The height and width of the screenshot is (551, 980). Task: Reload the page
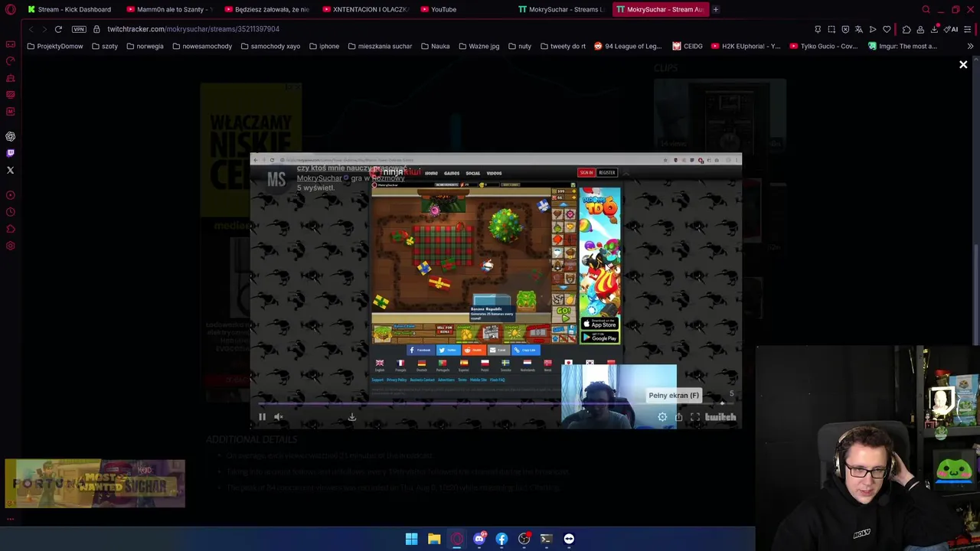coord(58,29)
